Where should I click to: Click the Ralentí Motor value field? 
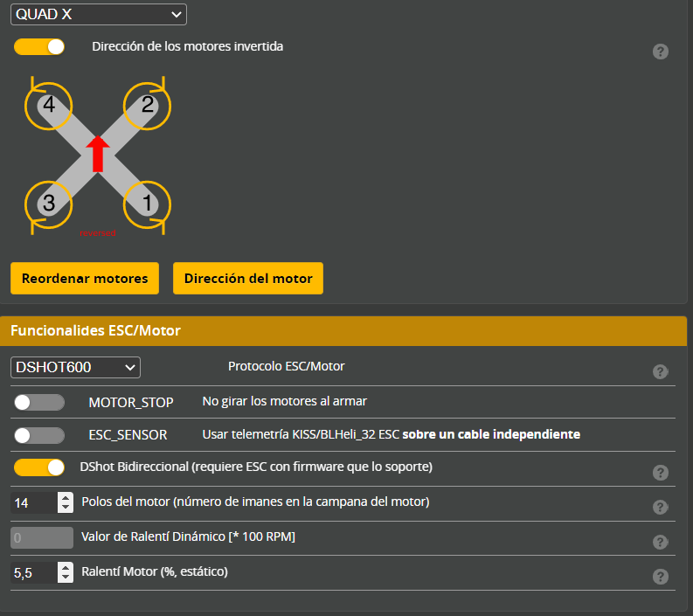coord(33,572)
